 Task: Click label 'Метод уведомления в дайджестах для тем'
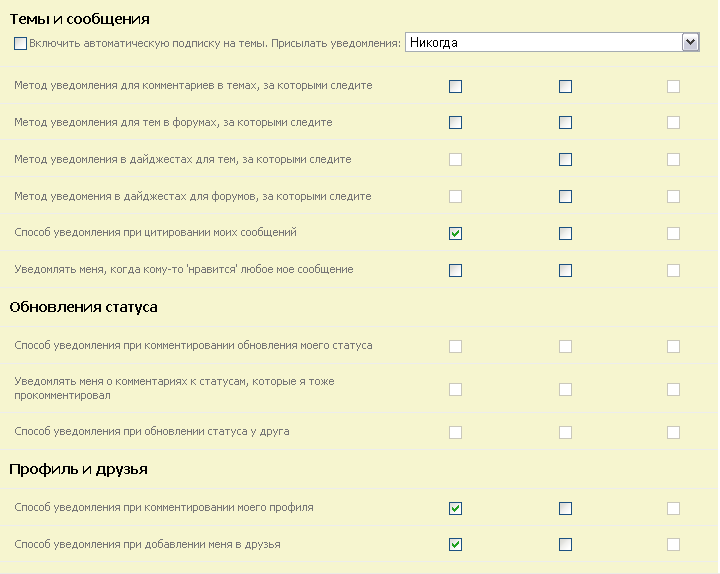pyautogui.click(x=182, y=159)
